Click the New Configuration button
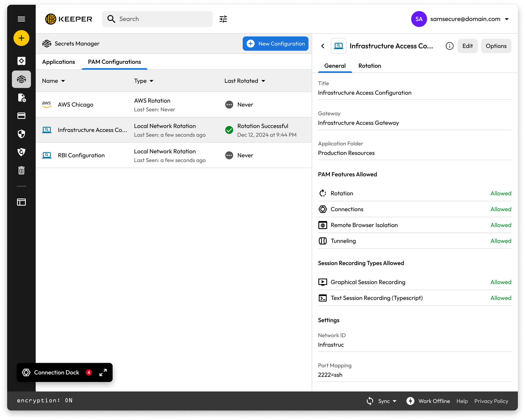 point(275,44)
